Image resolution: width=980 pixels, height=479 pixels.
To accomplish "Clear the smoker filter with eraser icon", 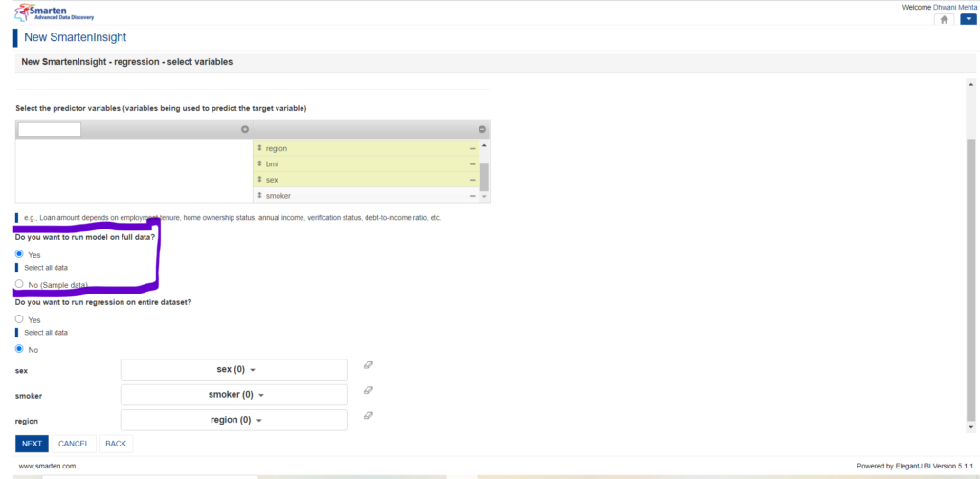I will (368, 390).
